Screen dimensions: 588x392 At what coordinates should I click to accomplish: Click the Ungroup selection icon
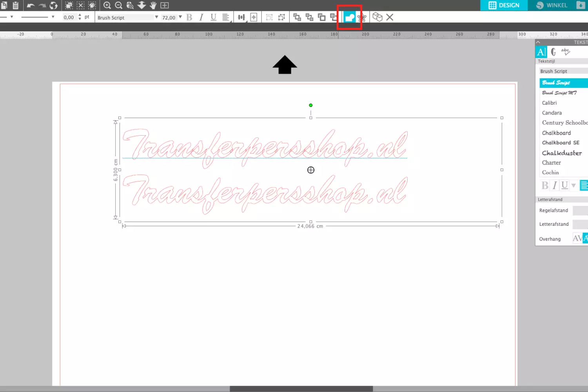tap(281, 17)
